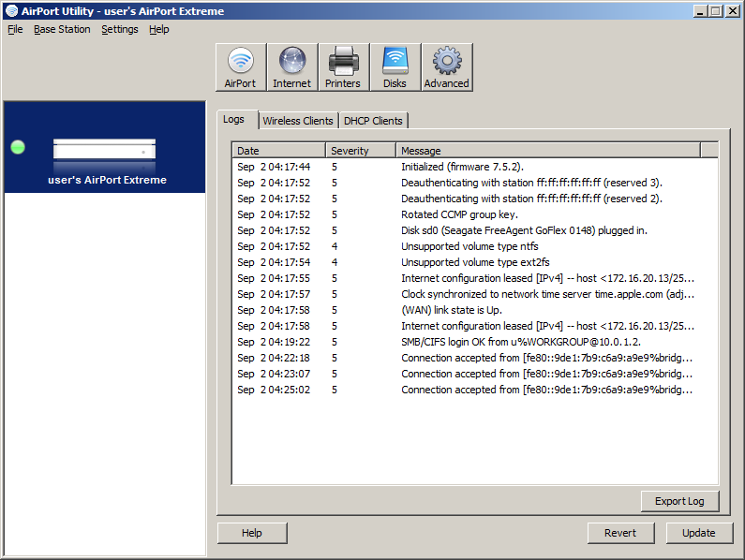
Task: Select the 04:25:02 Connection accepted row
Action: 475,390
